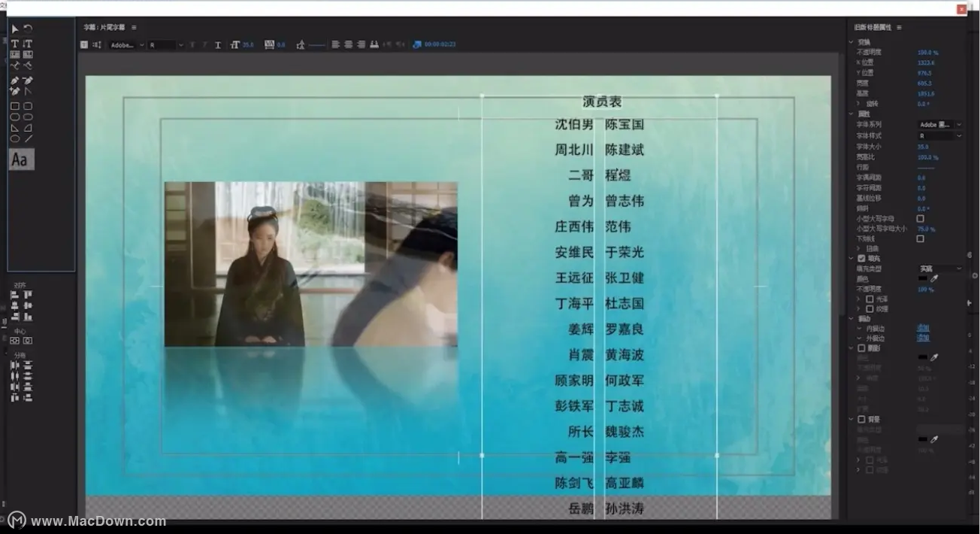Image resolution: width=980 pixels, height=534 pixels.
Task: Select the Delete Anchor Point tool
Action: tap(28, 80)
